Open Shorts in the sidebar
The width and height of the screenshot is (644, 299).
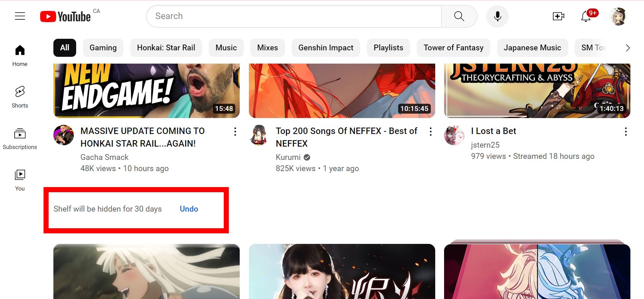click(20, 97)
